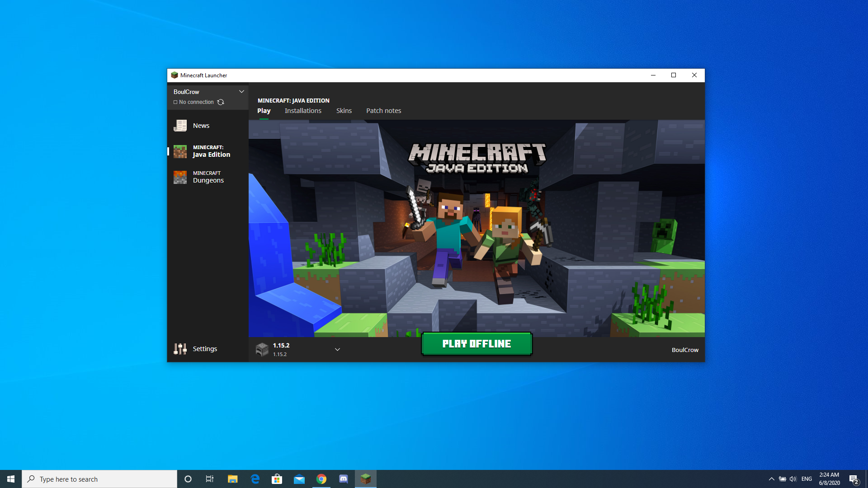Click BoulCrow username at bottom right

pyautogui.click(x=685, y=350)
